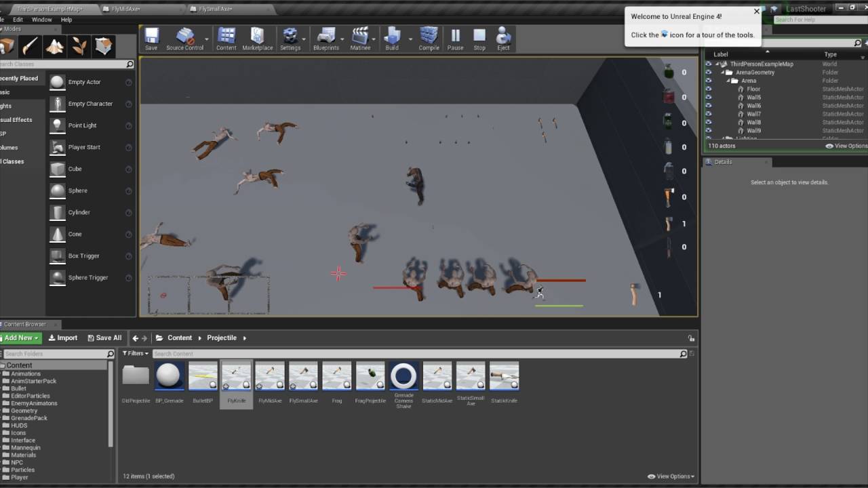Click the Save toolbar icon
The height and width of the screenshot is (488, 868).
(151, 39)
